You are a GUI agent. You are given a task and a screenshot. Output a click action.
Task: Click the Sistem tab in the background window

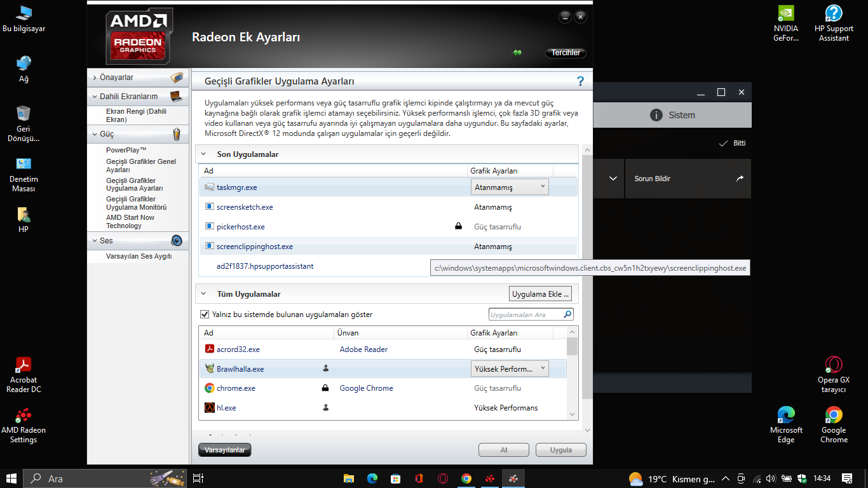[x=672, y=115]
